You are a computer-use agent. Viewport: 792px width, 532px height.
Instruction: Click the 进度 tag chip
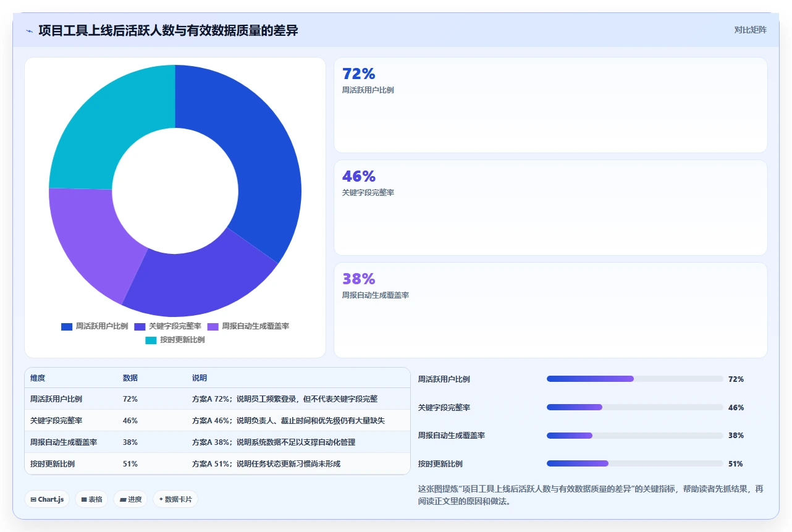(x=130, y=499)
